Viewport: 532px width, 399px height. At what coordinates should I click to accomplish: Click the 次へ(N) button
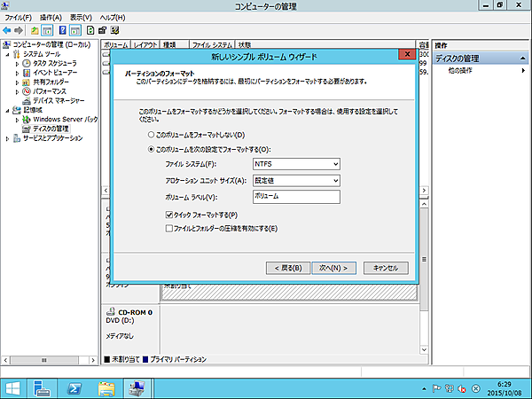(336, 267)
